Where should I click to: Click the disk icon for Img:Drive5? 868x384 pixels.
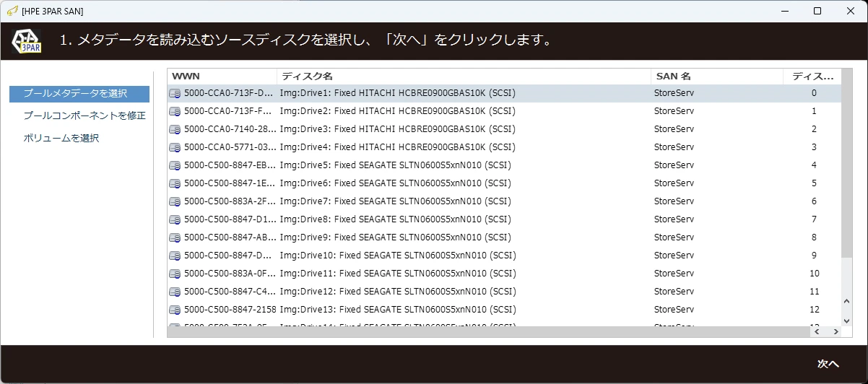tap(175, 165)
